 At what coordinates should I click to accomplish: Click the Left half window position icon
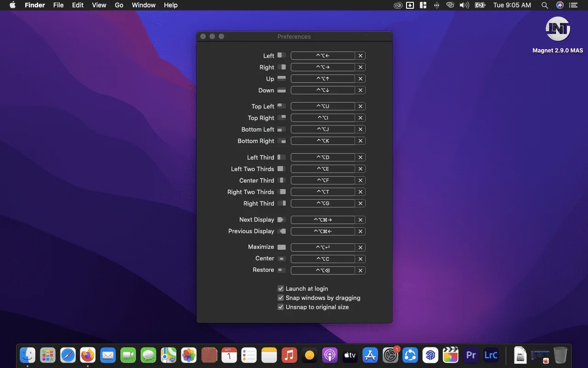pyautogui.click(x=282, y=55)
